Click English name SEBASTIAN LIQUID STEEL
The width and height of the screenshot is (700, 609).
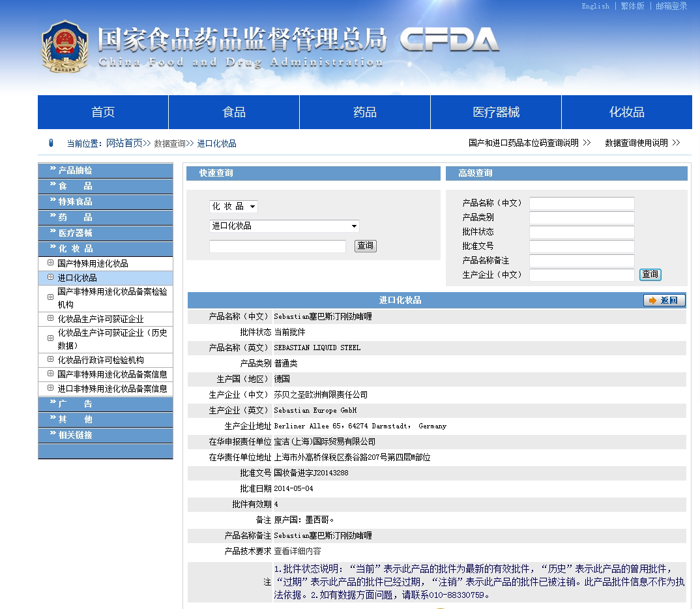coord(317,348)
